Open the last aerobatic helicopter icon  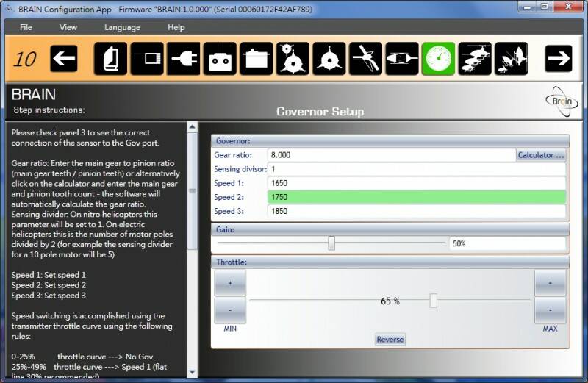tap(511, 59)
